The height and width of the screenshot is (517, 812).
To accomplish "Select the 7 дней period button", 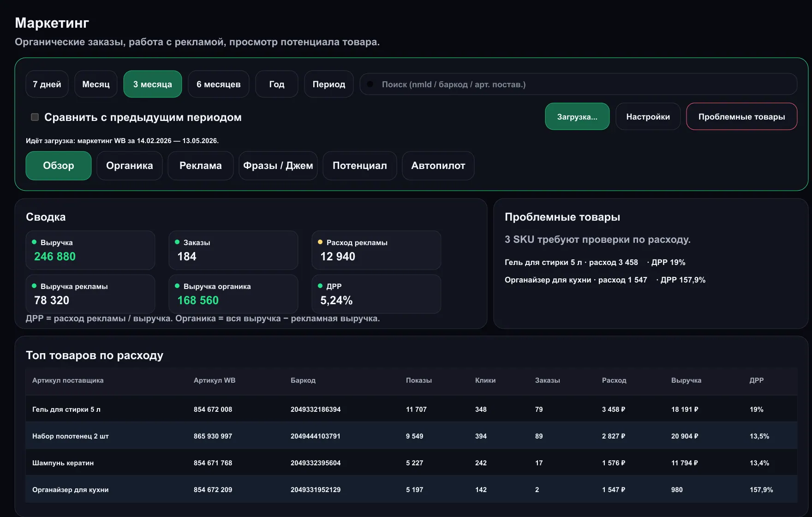I will [x=47, y=84].
